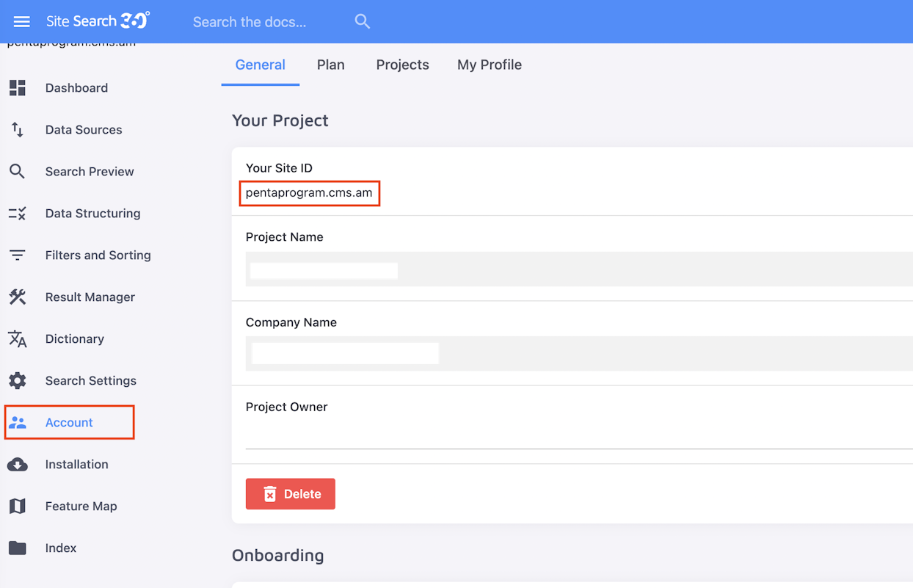Click the Search Settings gear icon
The image size is (913, 588).
18,381
